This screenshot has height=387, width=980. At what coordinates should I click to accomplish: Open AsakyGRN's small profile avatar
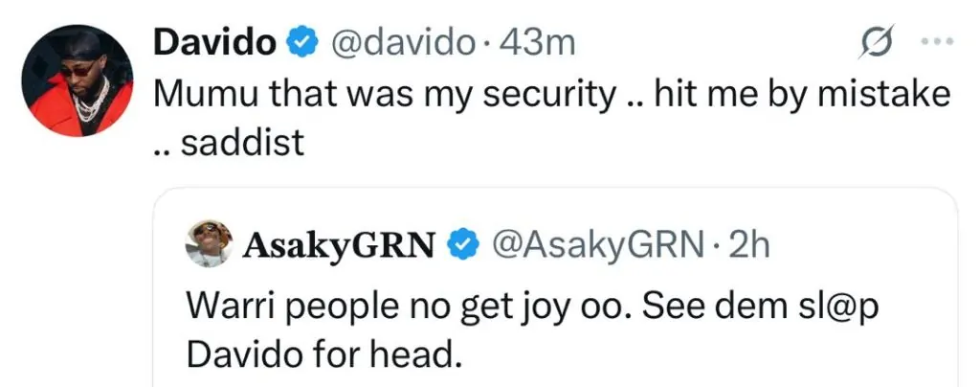coord(211,244)
